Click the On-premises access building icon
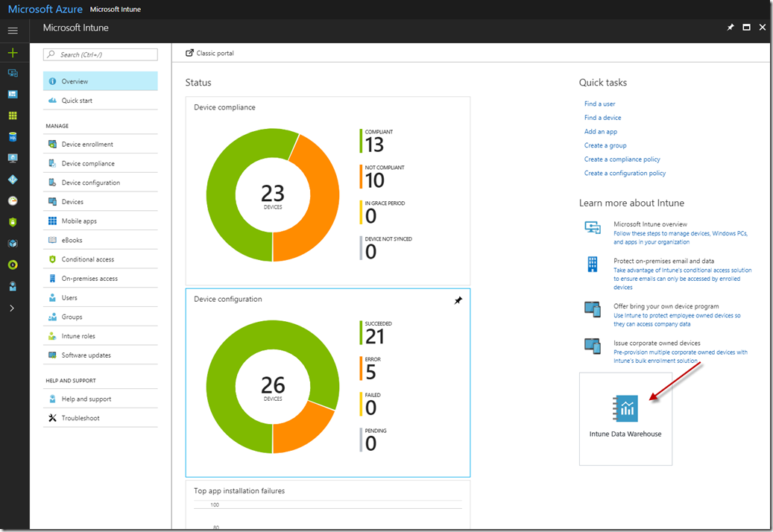This screenshot has height=532, width=773. [52, 279]
